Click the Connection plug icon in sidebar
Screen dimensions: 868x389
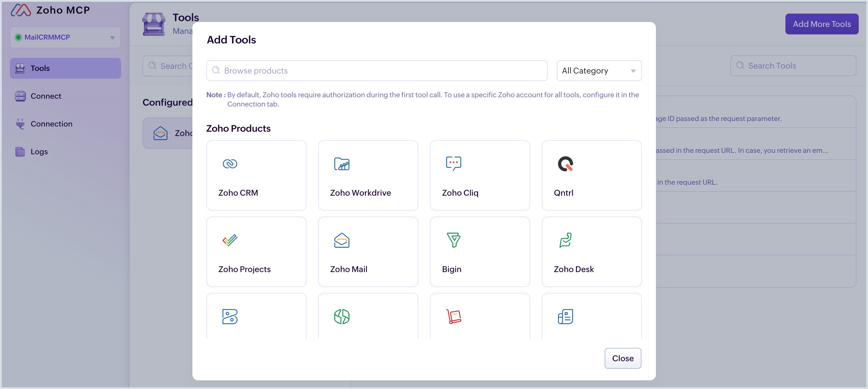tap(20, 124)
